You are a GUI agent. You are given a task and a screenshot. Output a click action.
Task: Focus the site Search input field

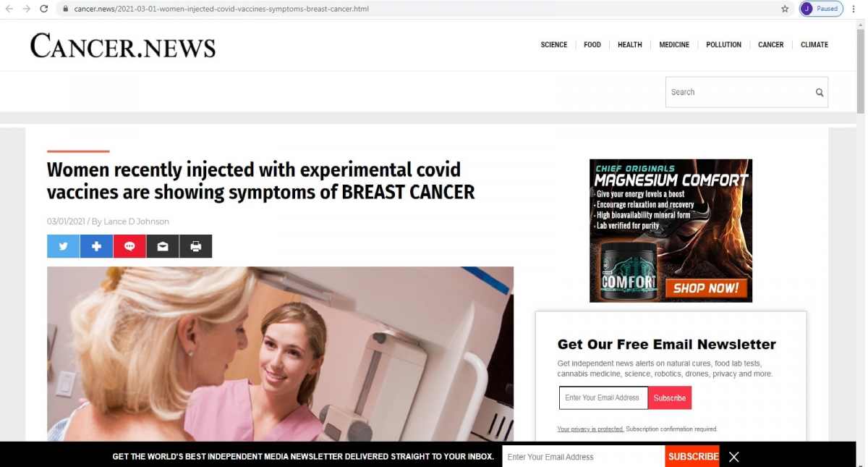739,92
